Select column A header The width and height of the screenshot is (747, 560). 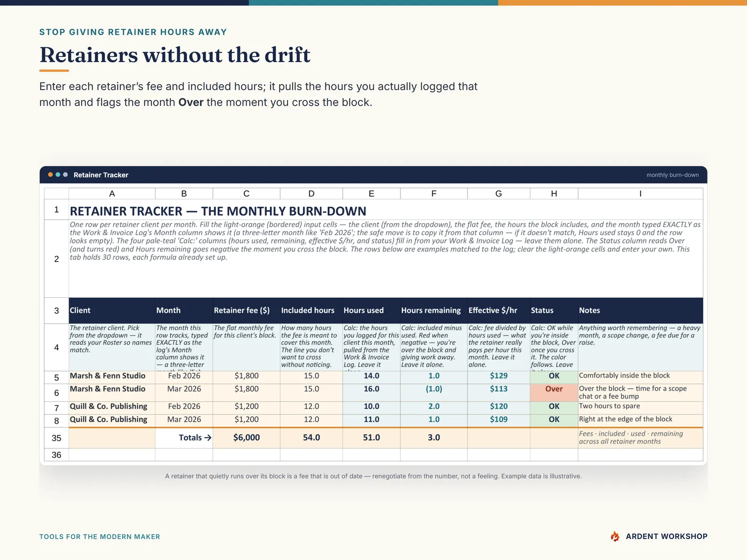pos(112,194)
